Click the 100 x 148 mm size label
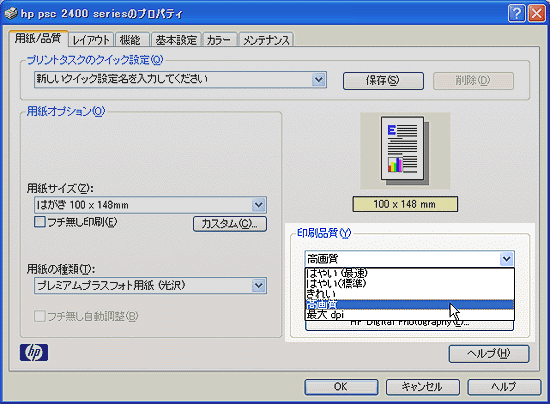 pyautogui.click(x=405, y=204)
